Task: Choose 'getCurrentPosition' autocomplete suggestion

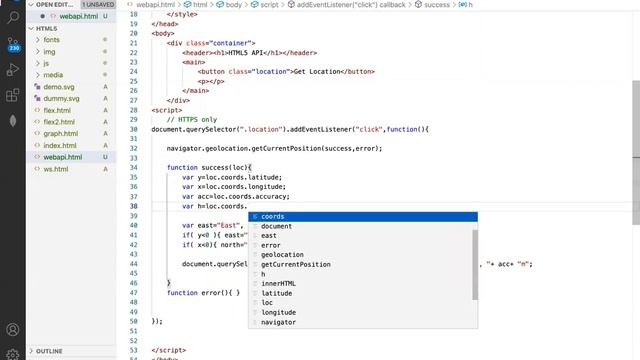Action: point(363,264)
